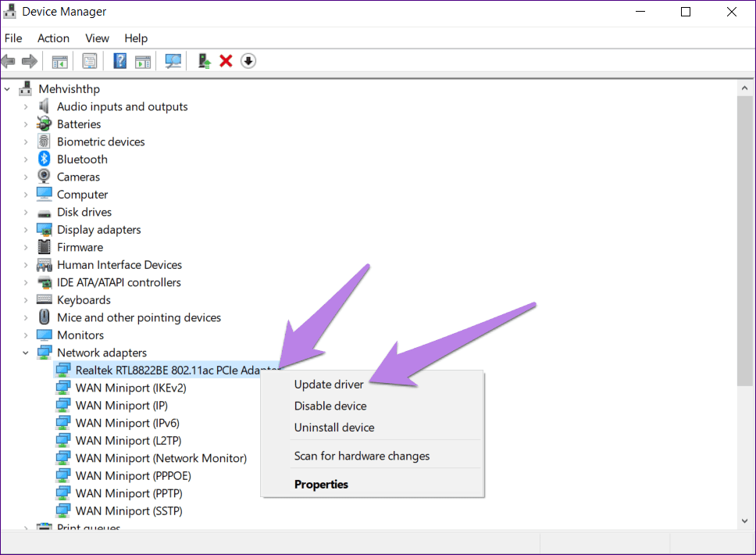This screenshot has width=756, height=555.
Task: Select WAN Miniport (PPPOE) entry
Action: click(x=133, y=476)
